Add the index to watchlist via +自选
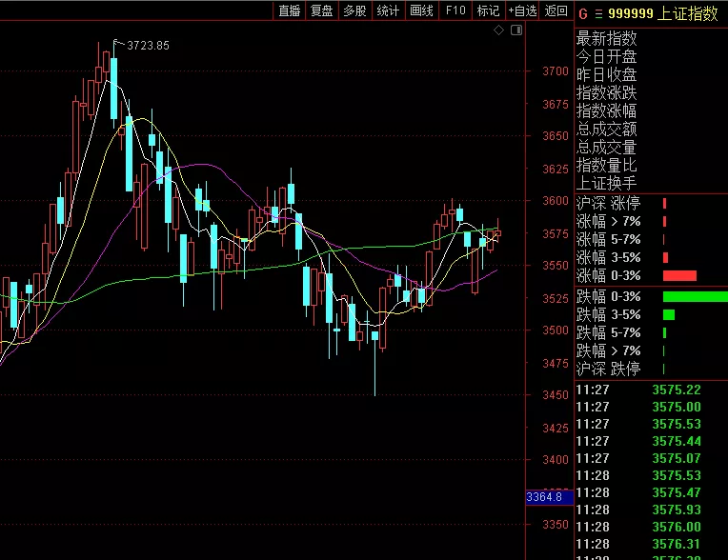This screenshot has width=728, height=560. tap(522, 10)
